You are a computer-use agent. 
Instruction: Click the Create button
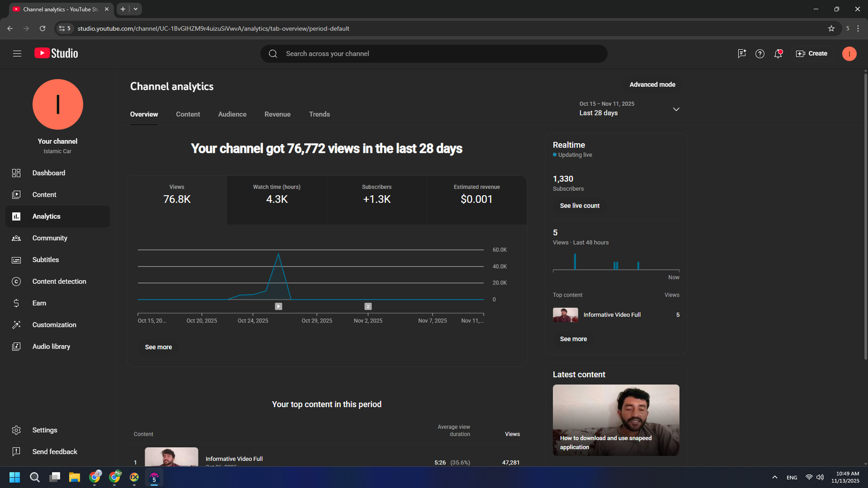point(812,54)
